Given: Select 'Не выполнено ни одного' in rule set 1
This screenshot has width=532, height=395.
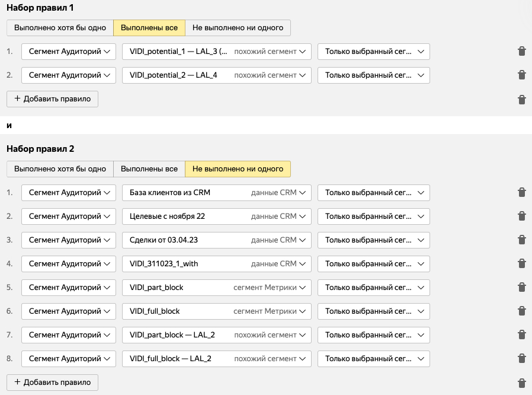Looking at the screenshot, I should pyautogui.click(x=238, y=28).
